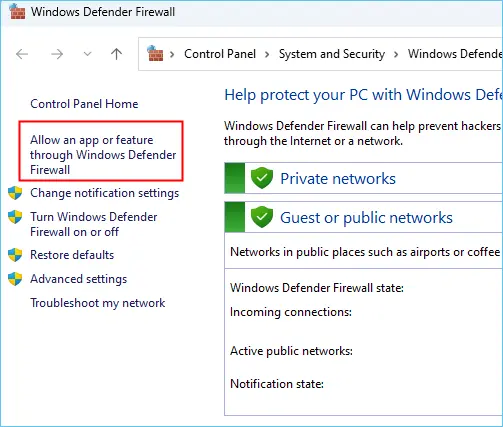Open Turn Windows Defender Firewall on or off
Viewport: 503px width, 427px height.
94,224
